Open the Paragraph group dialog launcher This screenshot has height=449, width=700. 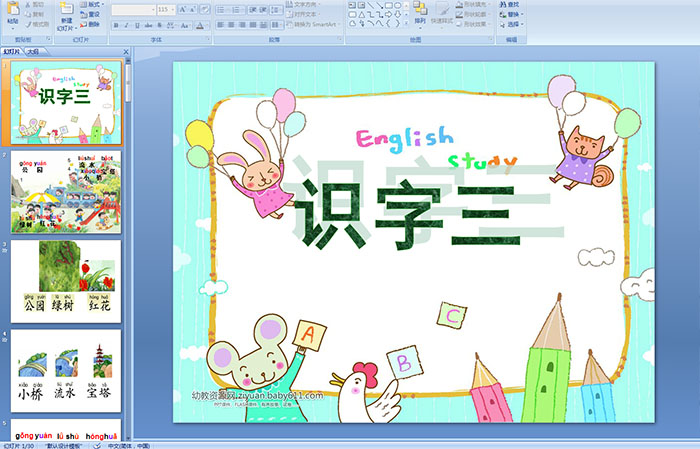340,39
